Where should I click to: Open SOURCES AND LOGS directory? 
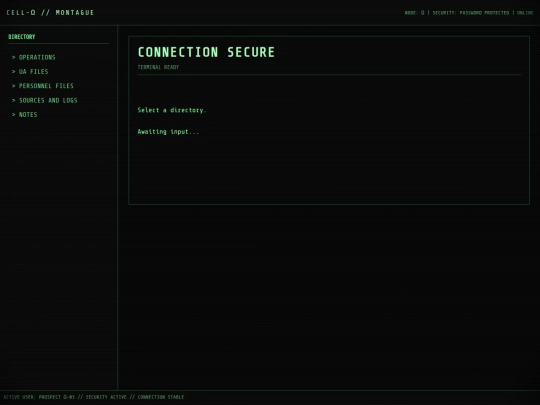click(x=45, y=100)
